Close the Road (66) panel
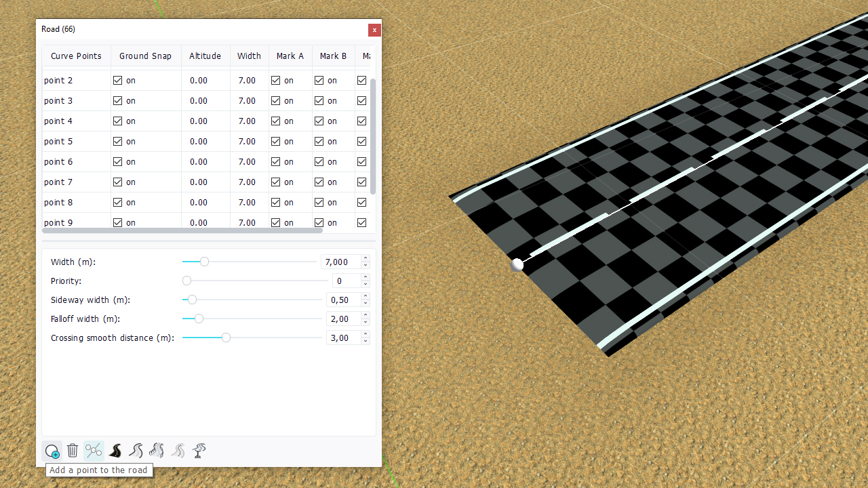The width and height of the screenshot is (868, 488). (x=374, y=30)
